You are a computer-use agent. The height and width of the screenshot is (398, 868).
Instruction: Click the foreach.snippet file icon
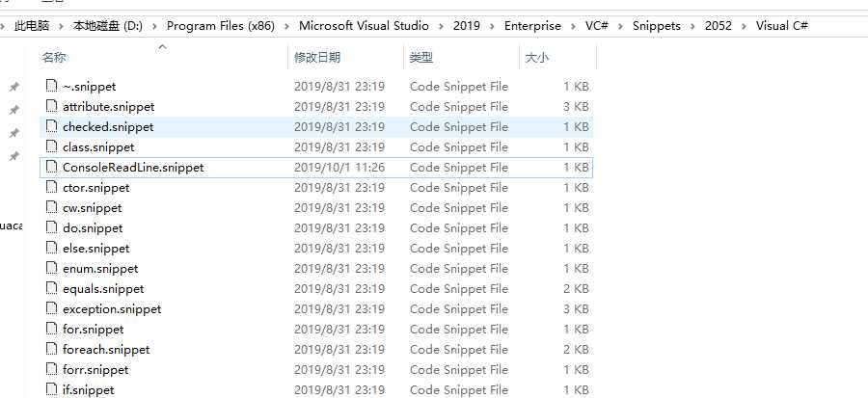51,350
